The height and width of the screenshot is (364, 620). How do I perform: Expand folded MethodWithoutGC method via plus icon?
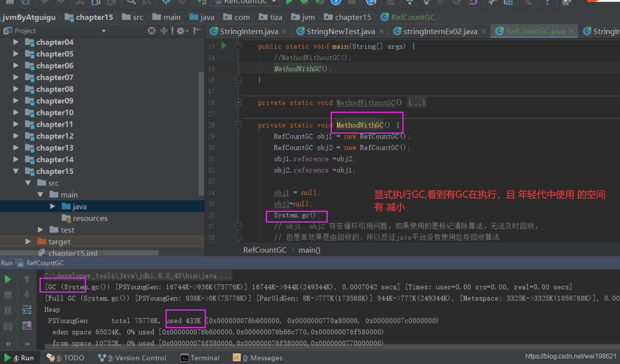(238, 102)
